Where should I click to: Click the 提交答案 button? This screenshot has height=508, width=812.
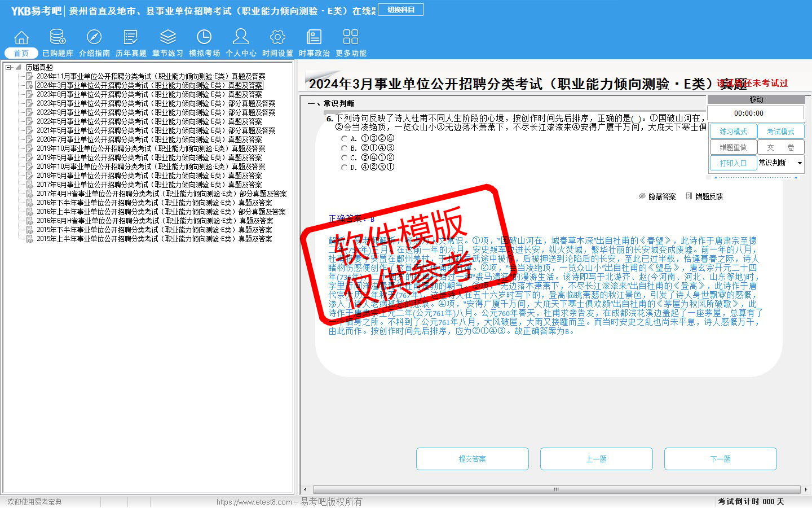(472, 459)
